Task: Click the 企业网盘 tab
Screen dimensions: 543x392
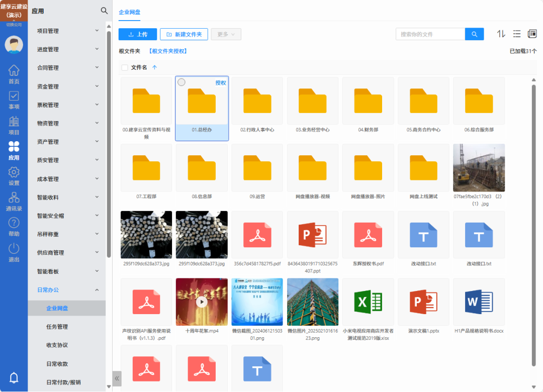Action: [x=130, y=12]
